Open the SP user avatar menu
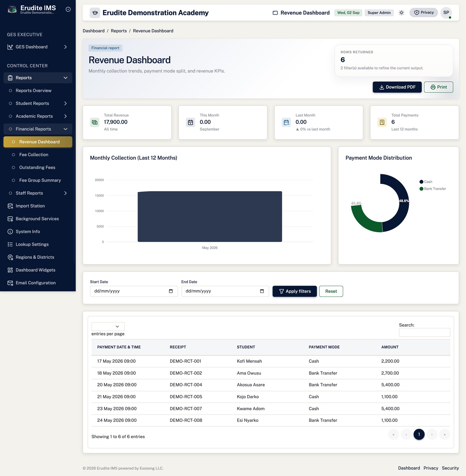 446,13
